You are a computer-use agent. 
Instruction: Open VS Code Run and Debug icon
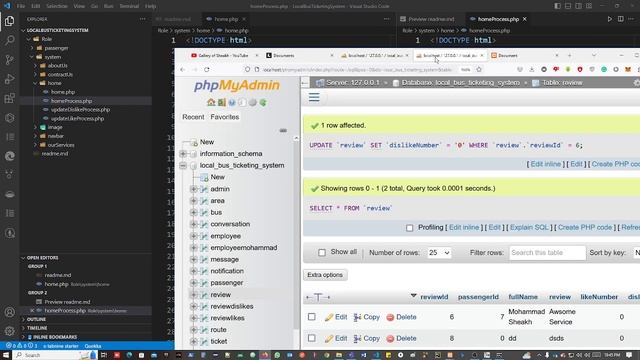[9, 79]
